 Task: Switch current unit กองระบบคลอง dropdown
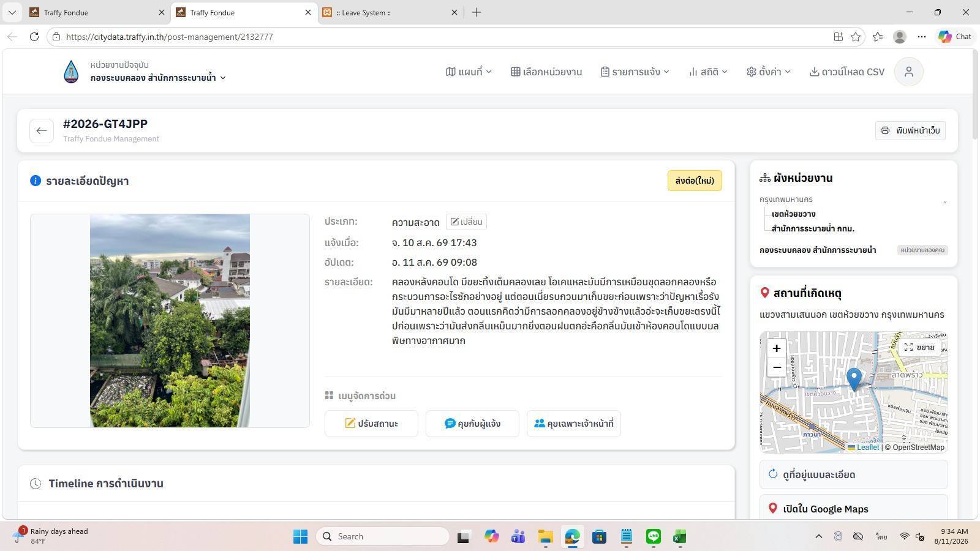click(x=159, y=78)
